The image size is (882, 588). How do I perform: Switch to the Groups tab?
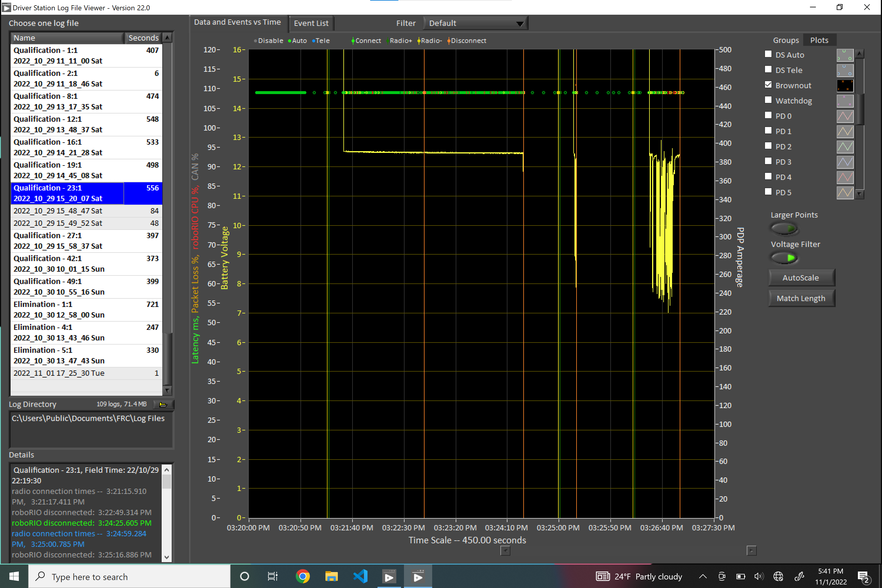tap(786, 41)
